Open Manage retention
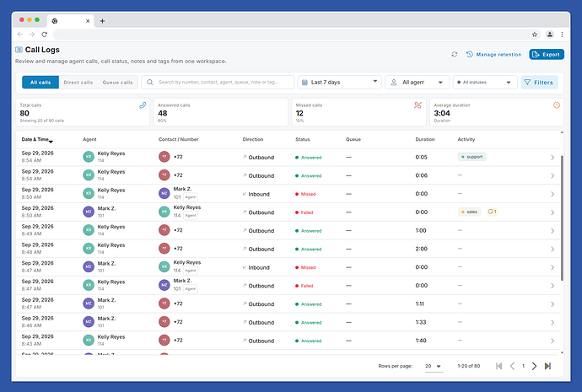Viewport: 582px width, 392px height. pyautogui.click(x=493, y=54)
